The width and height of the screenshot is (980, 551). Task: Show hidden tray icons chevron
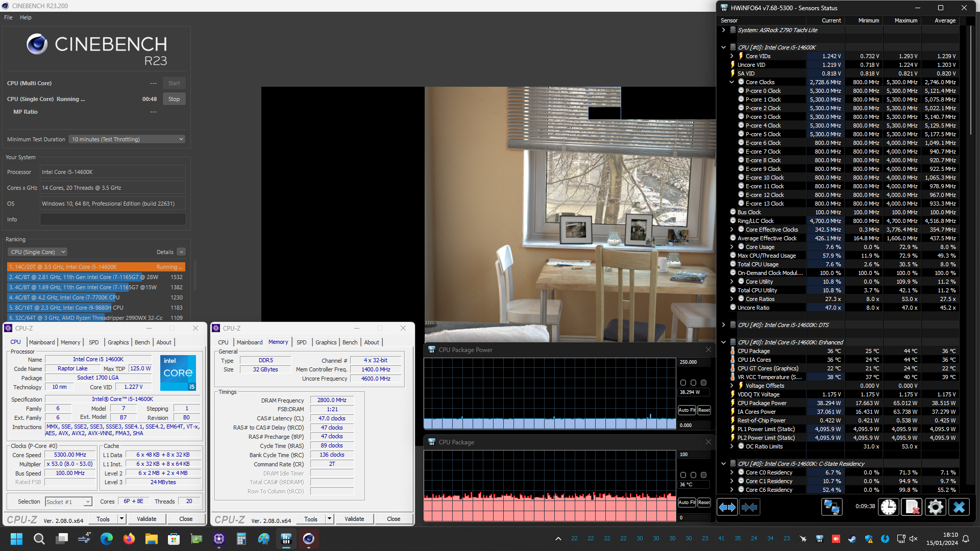pos(558,539)
